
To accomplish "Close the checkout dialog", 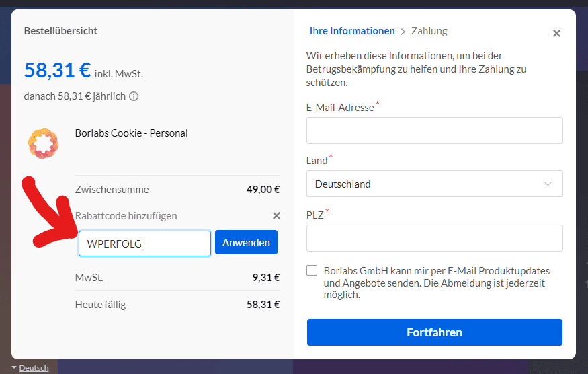I will pos(556,34).
